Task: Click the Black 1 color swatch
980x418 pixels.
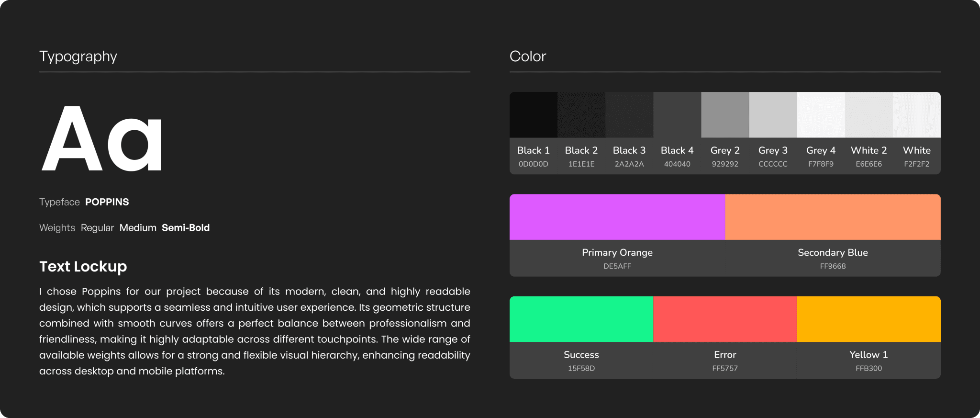Action: click(533, 115)
